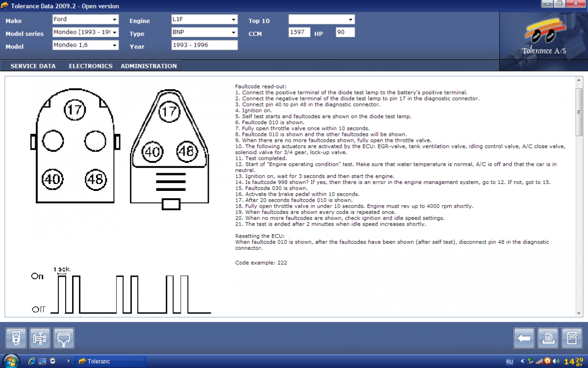Screen dimensions: 588x368
Task: Go back using the left arrow button
Action: (x=524, y=338)
